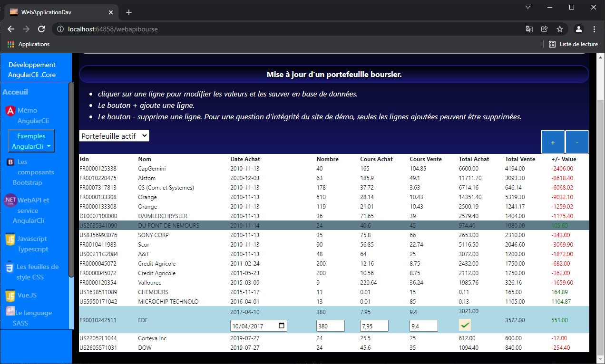
Task: Open a new browser tab
Action: 129,12
